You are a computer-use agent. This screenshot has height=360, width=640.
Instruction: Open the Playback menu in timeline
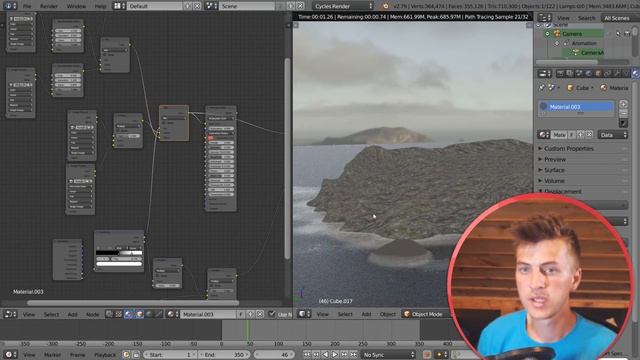[105, 355]
